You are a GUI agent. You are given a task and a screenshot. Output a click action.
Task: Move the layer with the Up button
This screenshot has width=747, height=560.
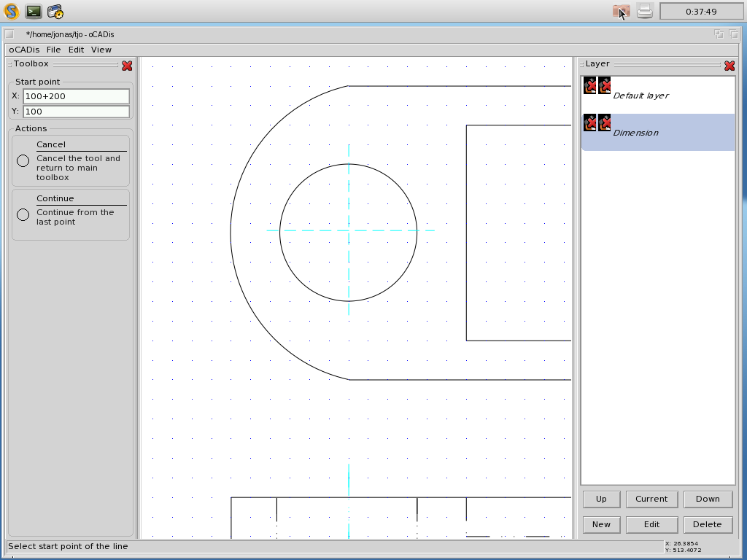601,499
